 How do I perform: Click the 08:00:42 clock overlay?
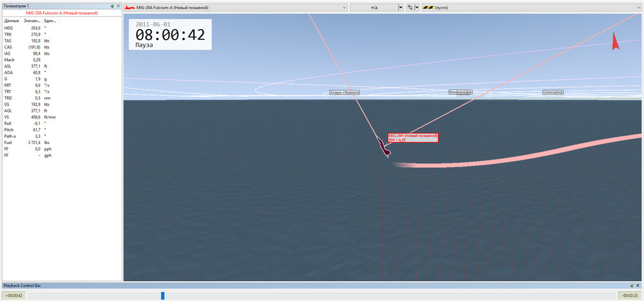tap(171, 35)
